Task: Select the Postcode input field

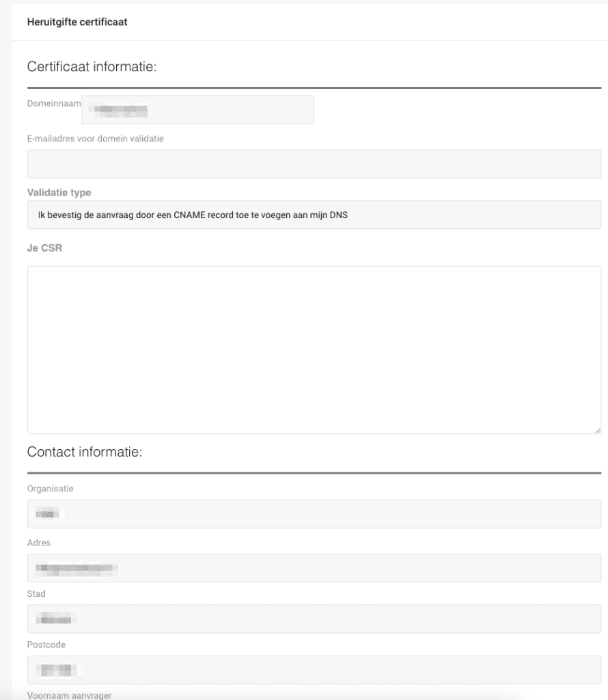Action: (x=314, y=670)
